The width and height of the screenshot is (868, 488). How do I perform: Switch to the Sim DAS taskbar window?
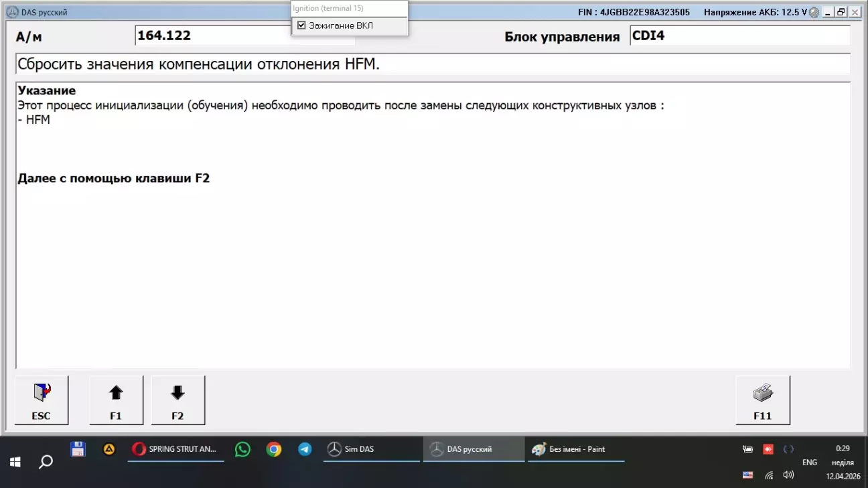pyautogui.click(x=371, y=449)
